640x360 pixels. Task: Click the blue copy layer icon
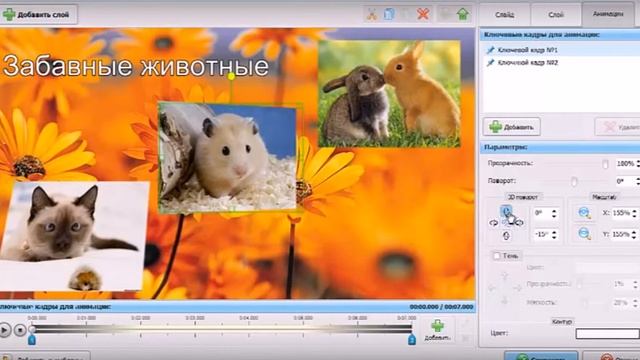389,14
